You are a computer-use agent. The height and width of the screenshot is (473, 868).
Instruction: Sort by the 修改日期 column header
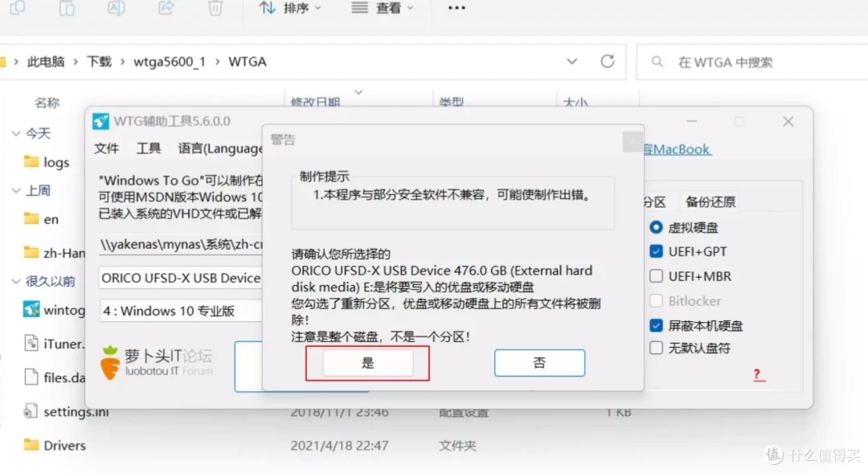pyautogui.click(x=315, y=101)
